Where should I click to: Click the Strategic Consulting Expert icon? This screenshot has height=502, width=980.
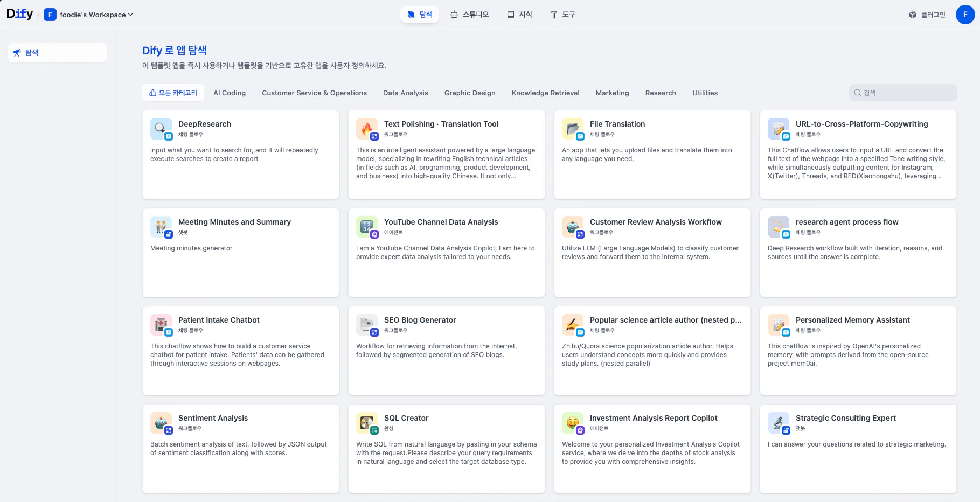click(779, 423)
